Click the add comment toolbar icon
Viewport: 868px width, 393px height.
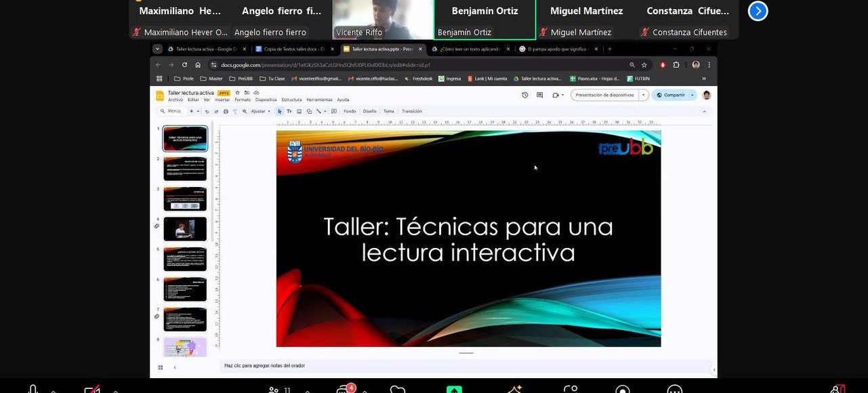tap(333, 111)
